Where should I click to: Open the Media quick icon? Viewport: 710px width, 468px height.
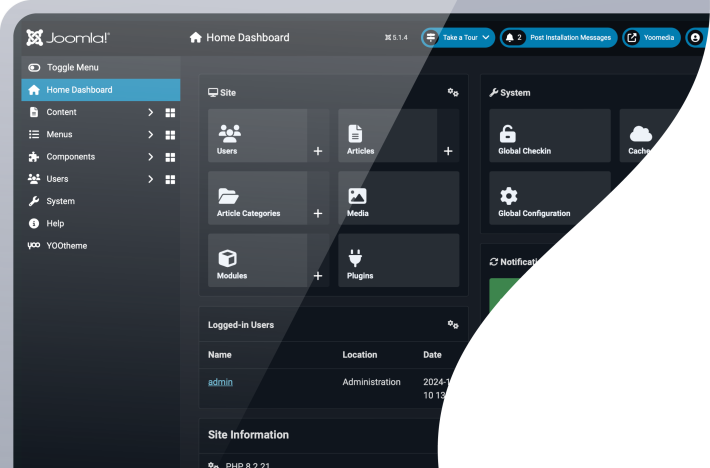coord(398,198)
